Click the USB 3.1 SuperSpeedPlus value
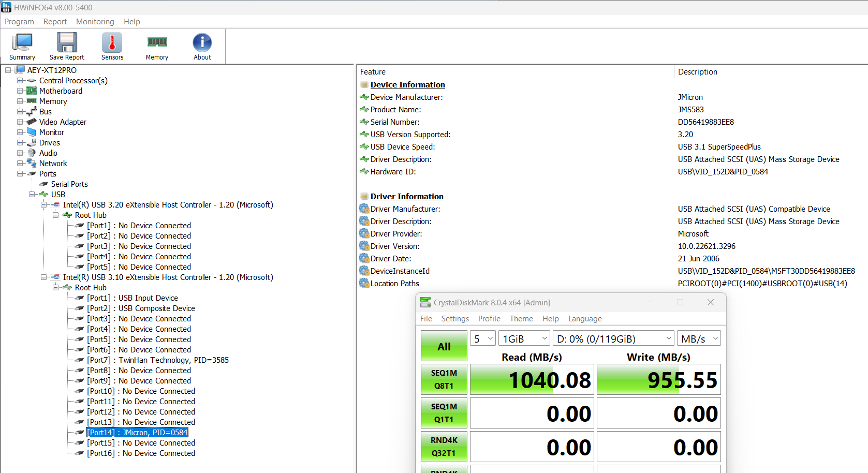This screenshot has width=868, height=473. [719, 147]
